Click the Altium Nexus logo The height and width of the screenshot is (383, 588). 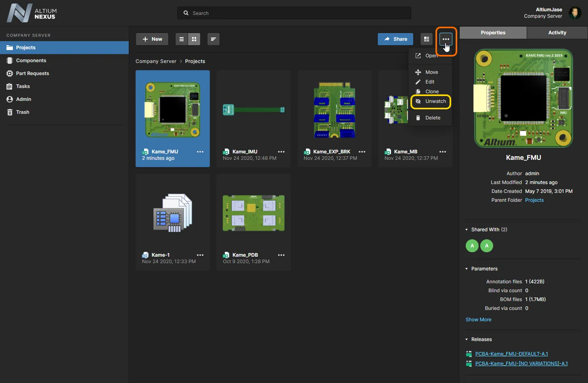(x=31, y=13)
